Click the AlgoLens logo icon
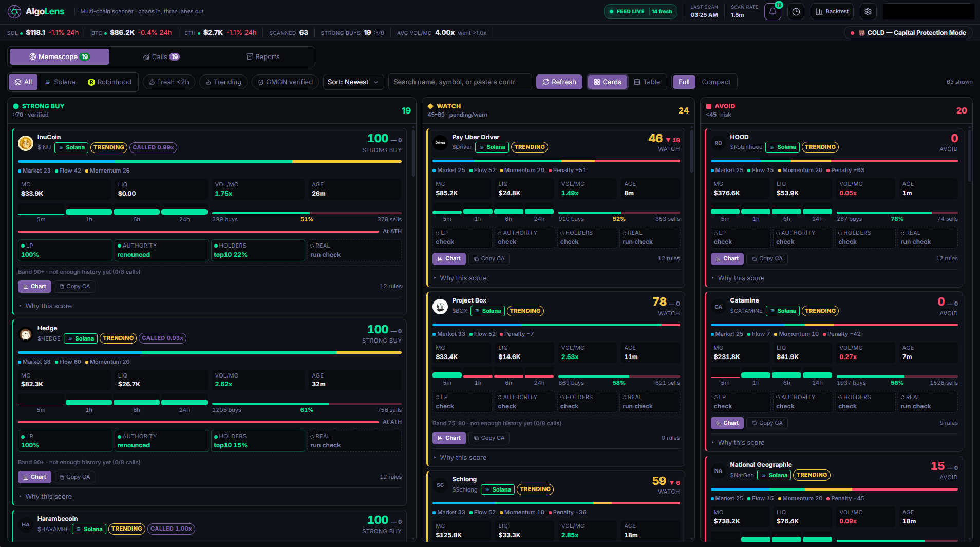This screenshot has width=980, height=547. click(x=14, y=11)
